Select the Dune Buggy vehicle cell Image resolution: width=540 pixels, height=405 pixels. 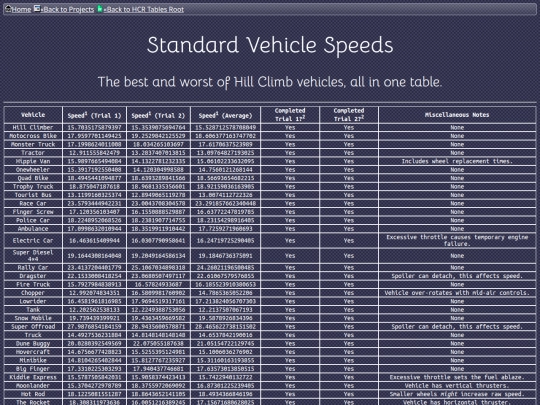point(33,343)
